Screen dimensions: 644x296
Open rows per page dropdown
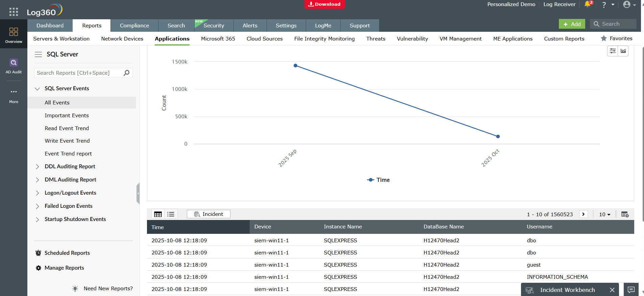pos(604,214)
